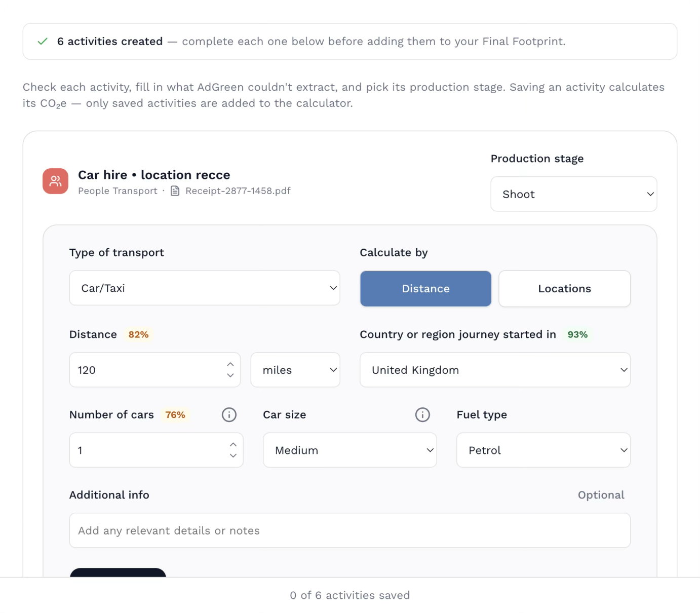
Task: Switch calculation to Locations
Action: coord(564,289)
